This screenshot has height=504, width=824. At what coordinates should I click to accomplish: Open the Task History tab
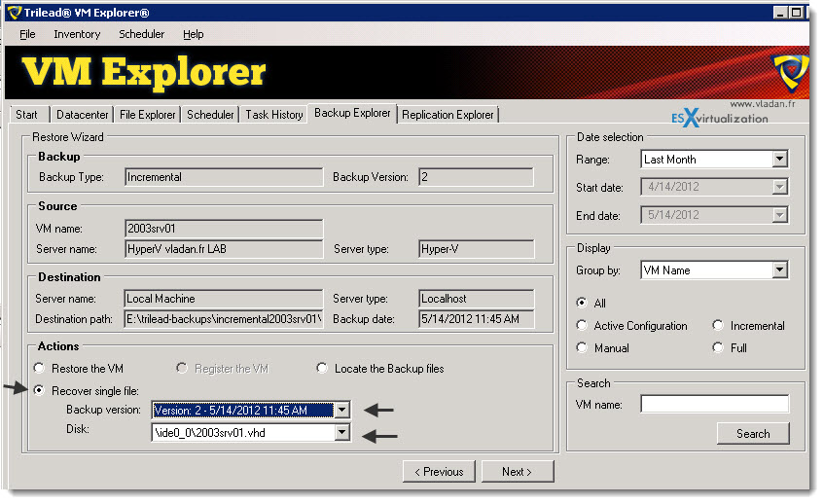[273, 115]
